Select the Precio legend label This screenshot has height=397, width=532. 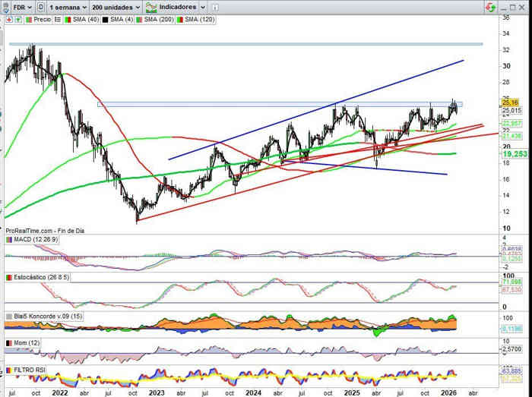coord(42,20)
